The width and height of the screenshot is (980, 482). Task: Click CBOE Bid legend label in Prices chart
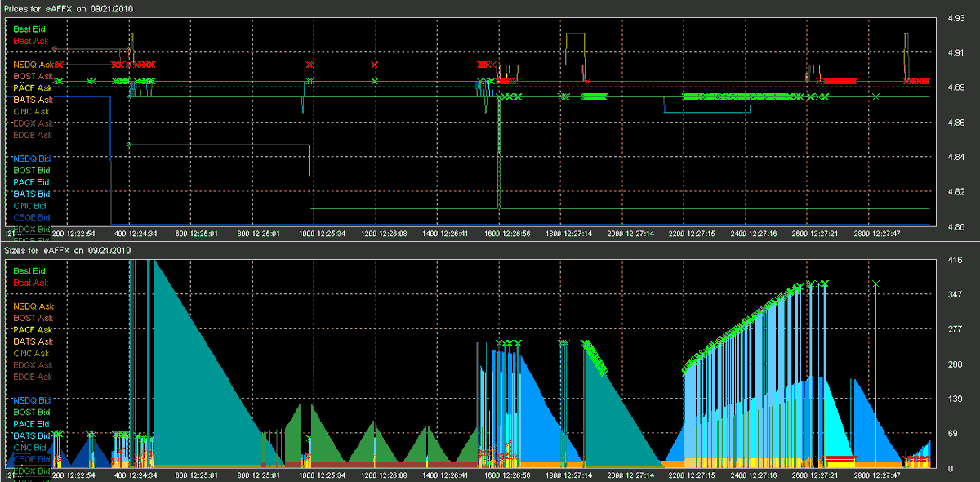[31, 218]
